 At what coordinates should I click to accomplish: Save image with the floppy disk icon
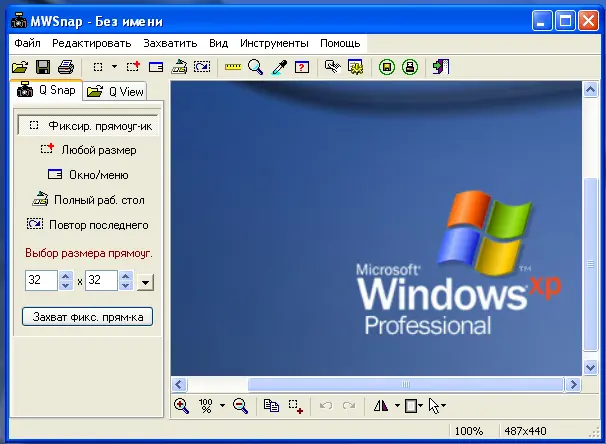[x=43, y=67]
